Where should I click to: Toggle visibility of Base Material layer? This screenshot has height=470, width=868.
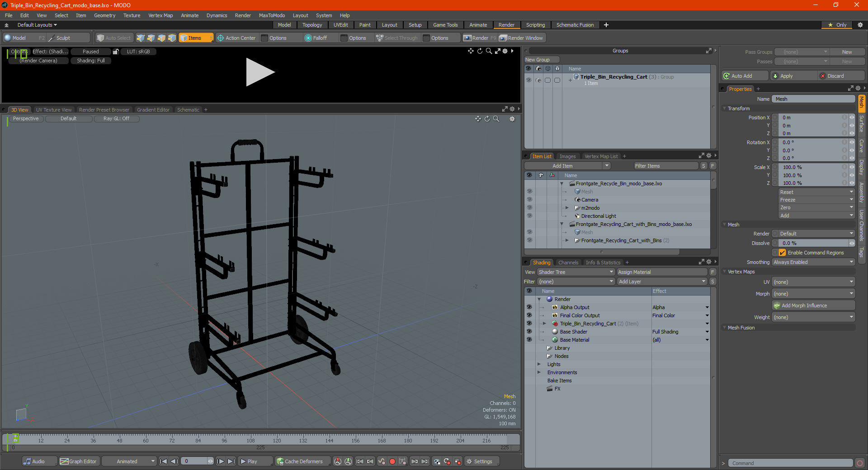tap(529, 340)
